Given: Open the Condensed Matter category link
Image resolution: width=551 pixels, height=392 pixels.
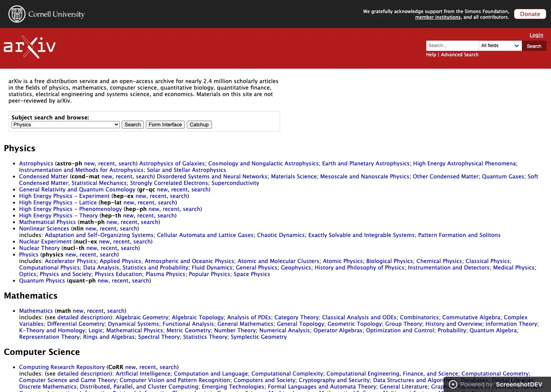Looking at the screenshot, I should 44,176.
